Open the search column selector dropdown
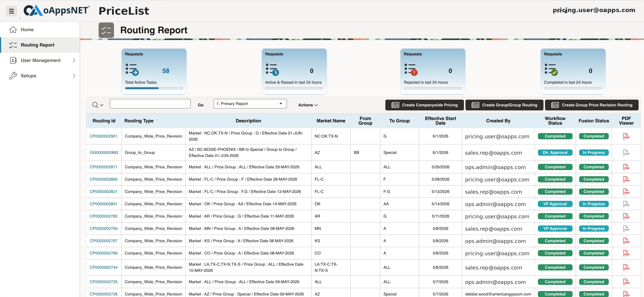This screenshot has width=644, height=297. pyautogui.click(x=97, y=105)
